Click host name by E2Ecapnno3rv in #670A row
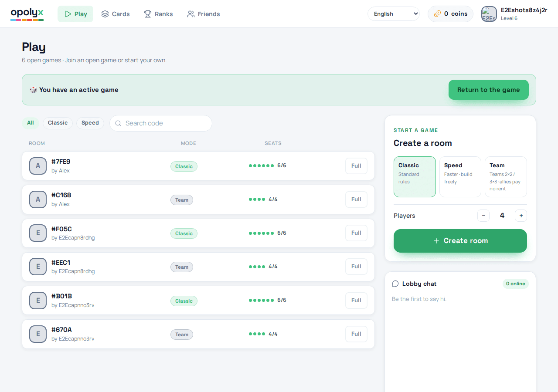This screenshot has height=392, width=558. point(73,339)
